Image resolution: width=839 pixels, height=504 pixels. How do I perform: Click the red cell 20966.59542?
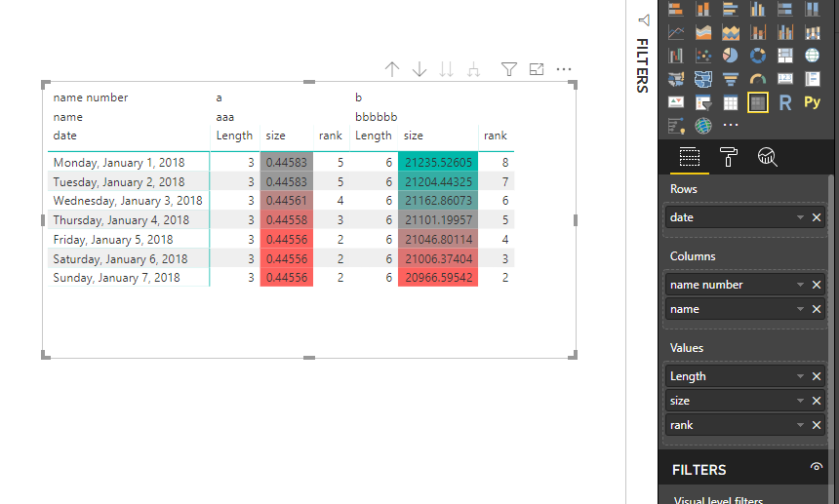pyautogui.click(x=438, y=278)
